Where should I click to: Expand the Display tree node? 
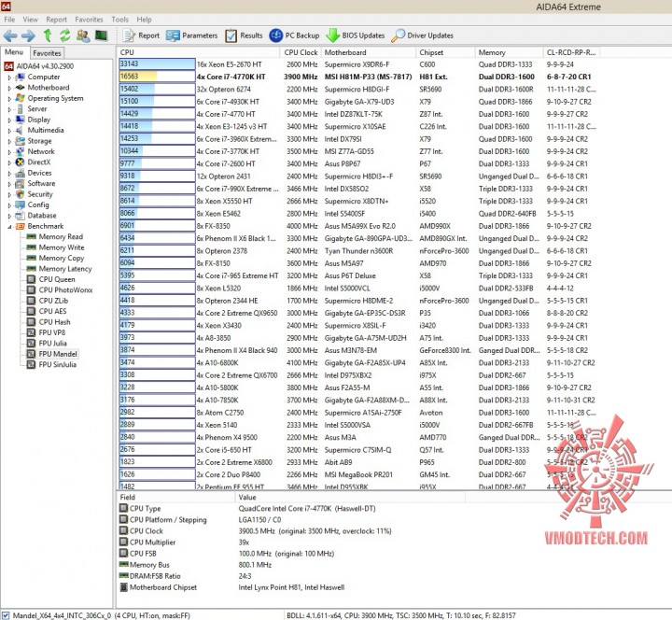9,120
